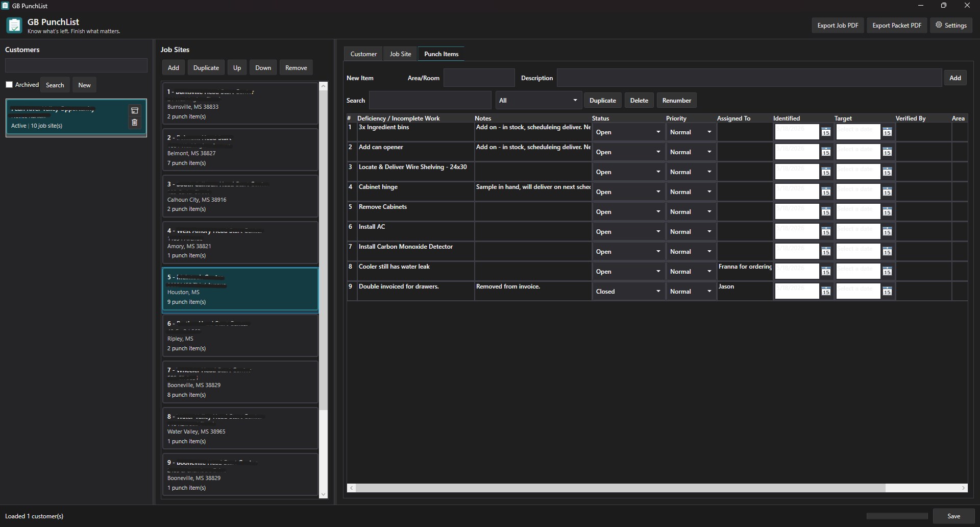The image size is (980, 527).
Task: Open Identified calendar for 3x Ingredient bins
Action: (x=826, y=132)
